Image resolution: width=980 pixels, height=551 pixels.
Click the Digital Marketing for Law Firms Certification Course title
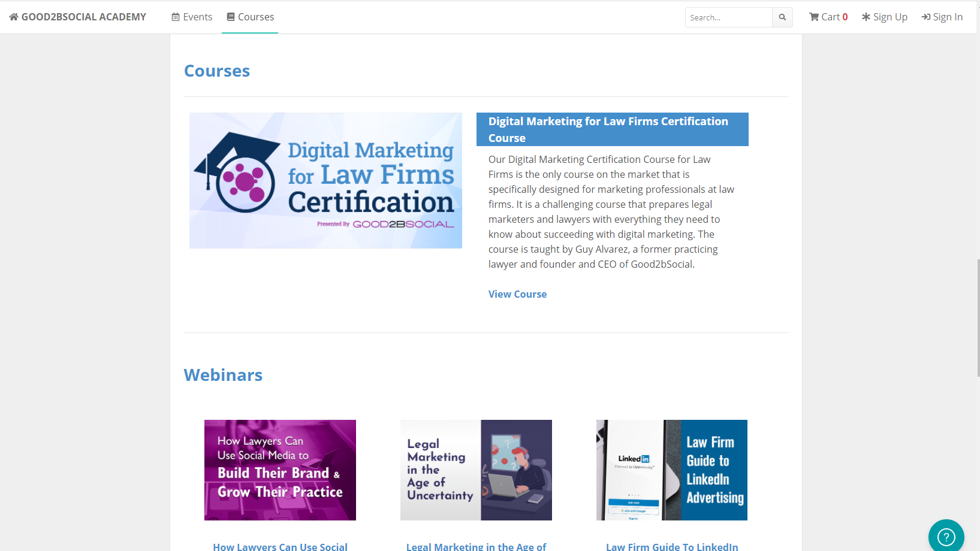pyautogui.click(x=613, y=129)
